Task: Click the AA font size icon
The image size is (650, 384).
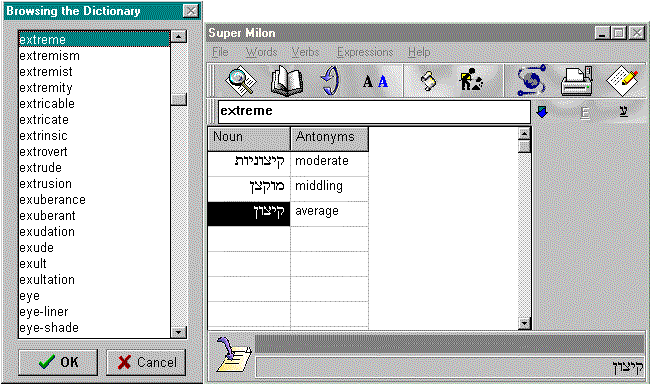Action: (376, 81)
